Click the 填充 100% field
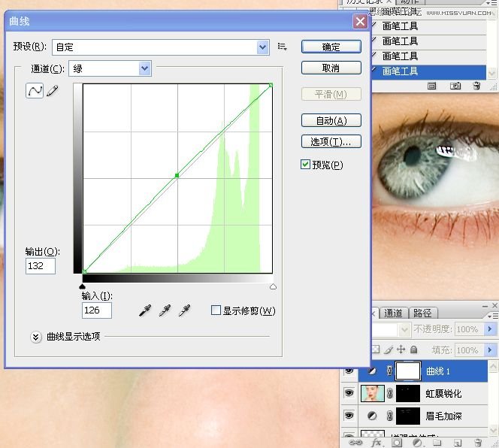This screenshot has width=499, height=448. (x=470, y=350)
